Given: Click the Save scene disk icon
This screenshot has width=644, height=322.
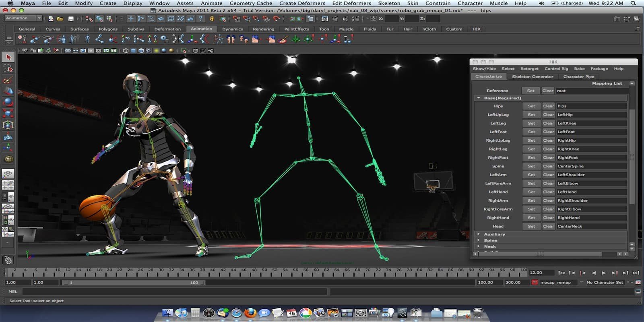Looking at the screenshot, I should click(x=71, y=19).
